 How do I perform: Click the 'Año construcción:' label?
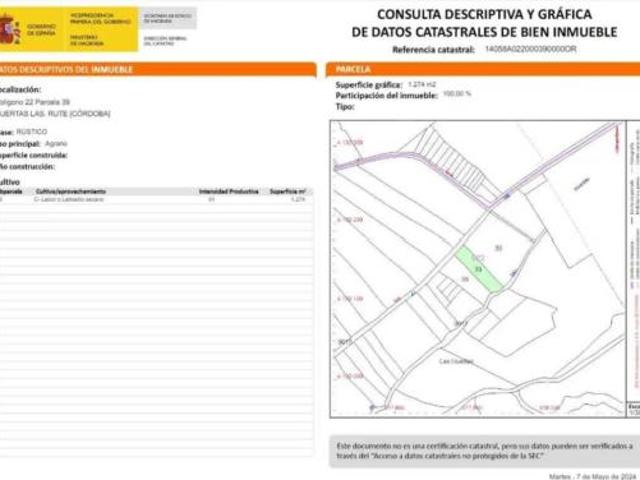click(x=27, y=167)
